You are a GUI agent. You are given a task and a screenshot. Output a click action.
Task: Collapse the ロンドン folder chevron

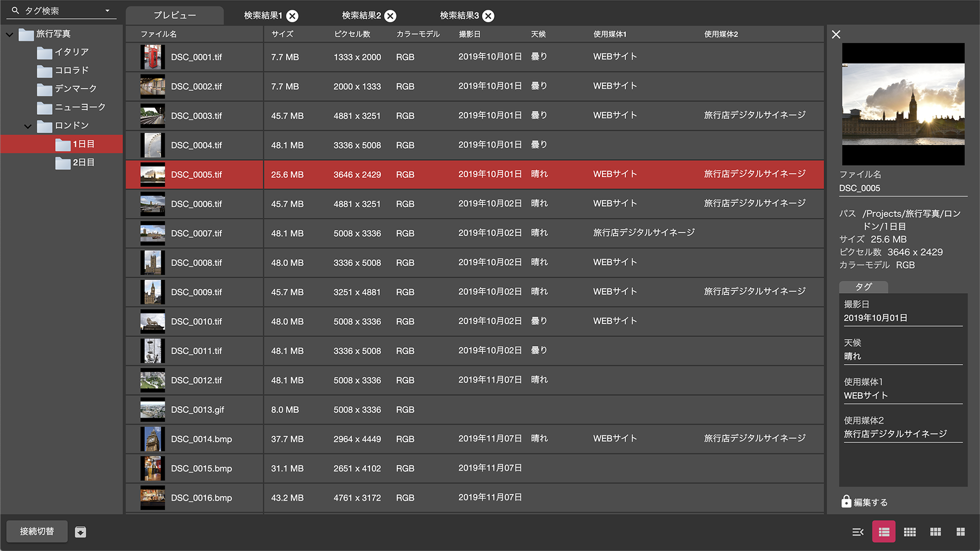coord(28,126)
